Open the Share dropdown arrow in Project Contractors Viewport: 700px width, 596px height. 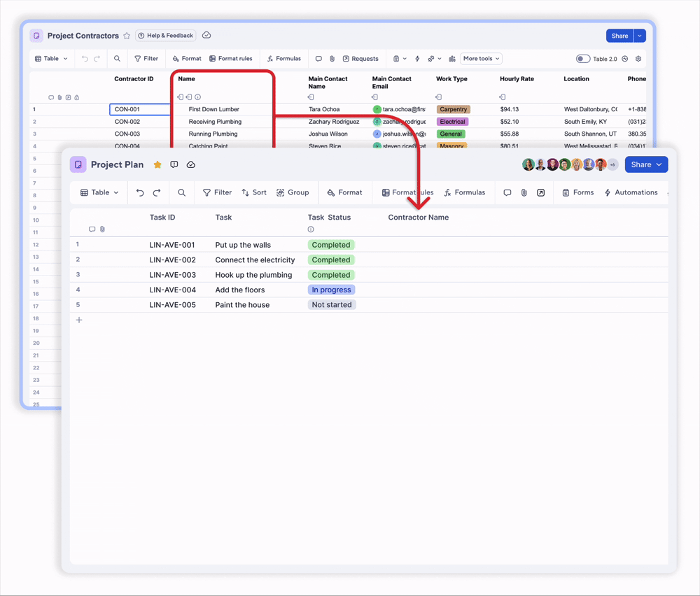point(638,36)
